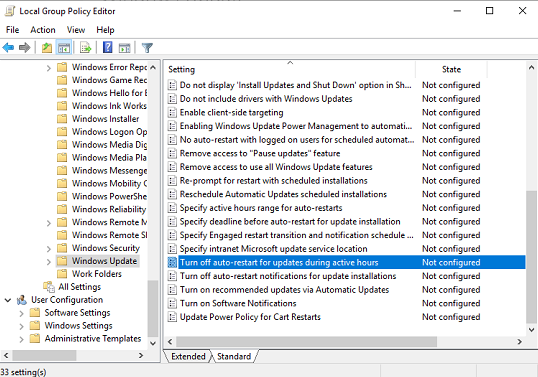
Task: Click policy icon for Enable client-side targeting
Action: tap(172, 113)
